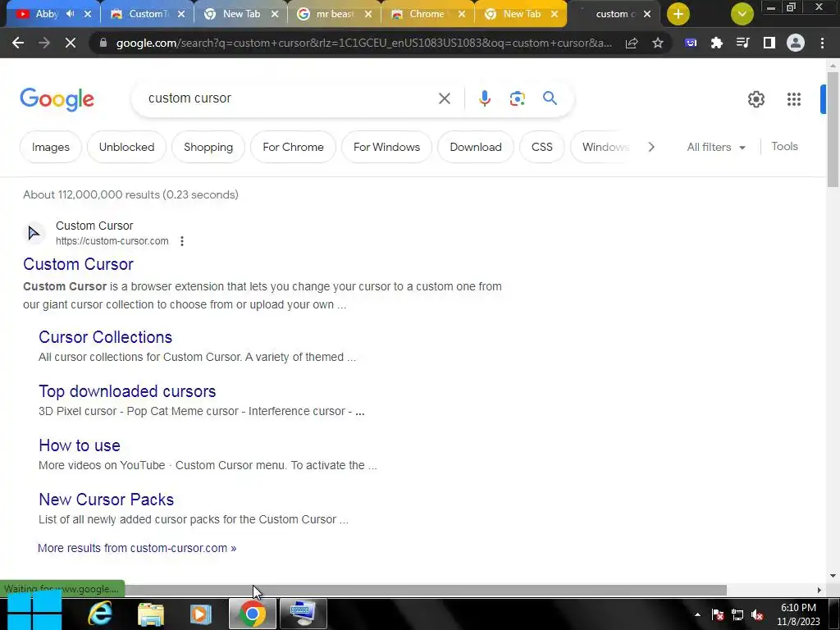The image size is (840, 630).
Task: Mute the Abby tab audio icon
Action: point(71,14)
